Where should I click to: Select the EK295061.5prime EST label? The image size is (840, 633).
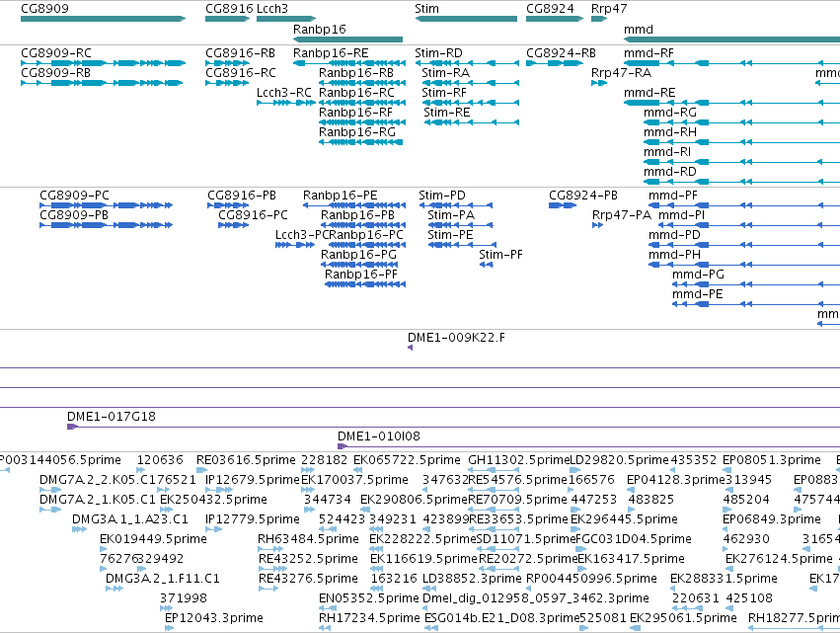tap(683, 618)
